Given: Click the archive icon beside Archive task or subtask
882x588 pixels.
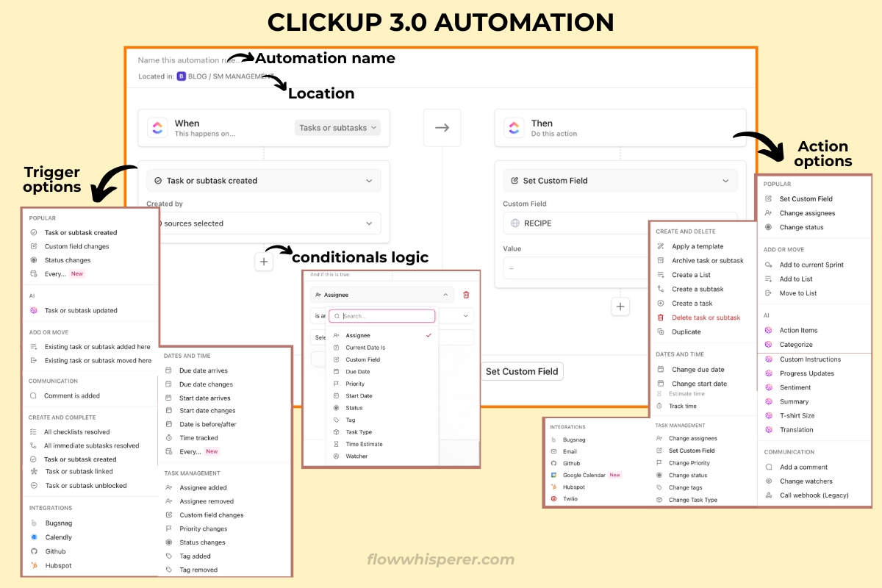Looking at the screenshot, I should point(661,260).
